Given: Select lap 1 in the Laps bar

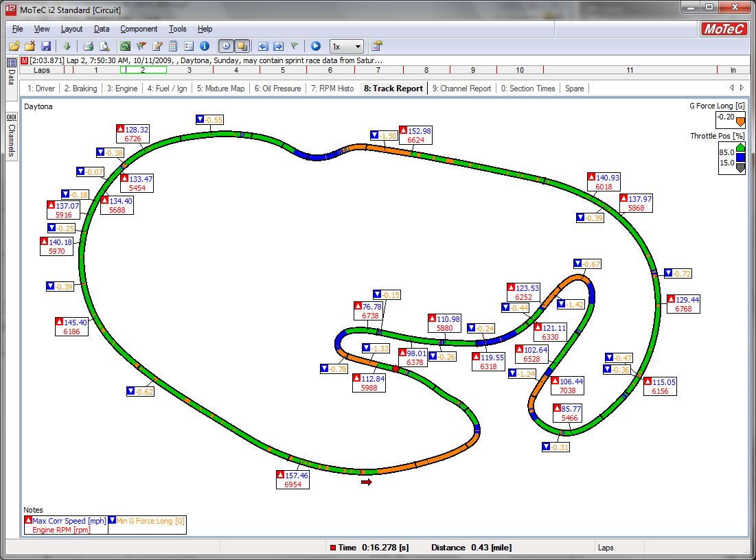Looking at the screenshot, I should (96, 70).
